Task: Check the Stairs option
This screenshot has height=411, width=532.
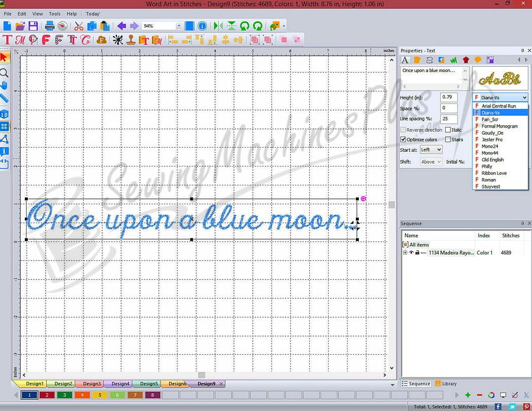Action: [x=447, y=139]
